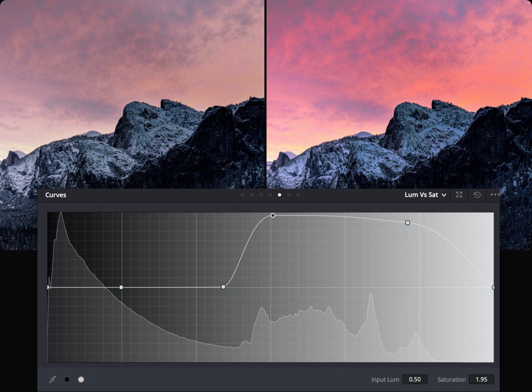Screen dimensions: 532x392
Task: Click the Input Lum value field showing 0.50
Action: point(415,379)
